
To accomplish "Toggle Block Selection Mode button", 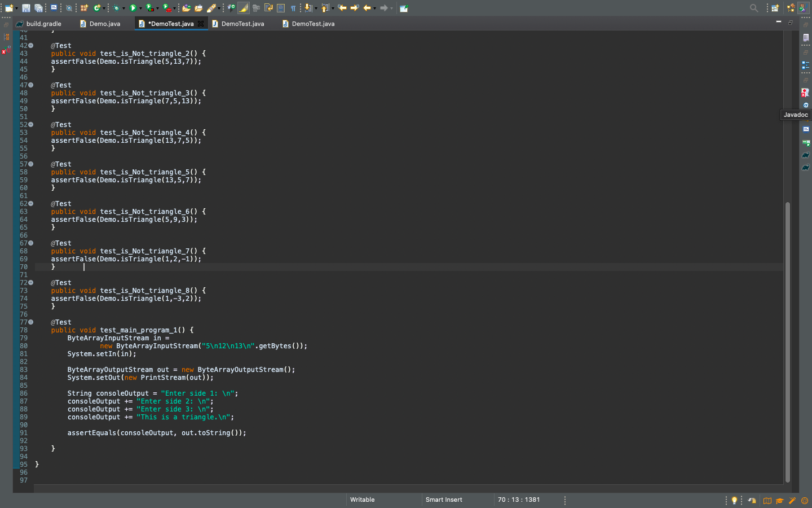I will (x=281, y=8).
